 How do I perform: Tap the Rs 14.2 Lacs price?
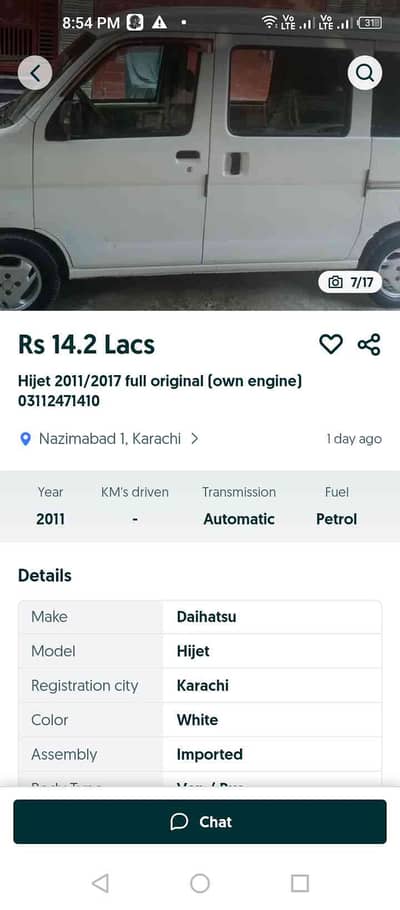pyautogui.click(x=87, y=345)
